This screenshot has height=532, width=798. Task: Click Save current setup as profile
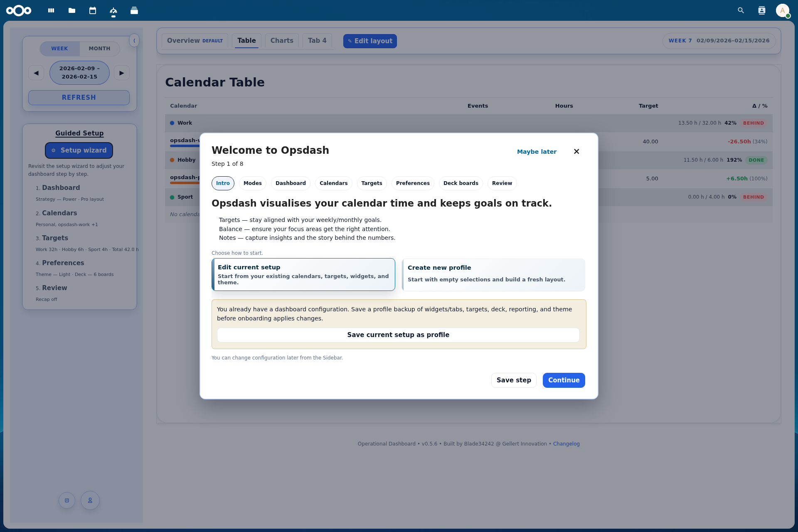398,335
